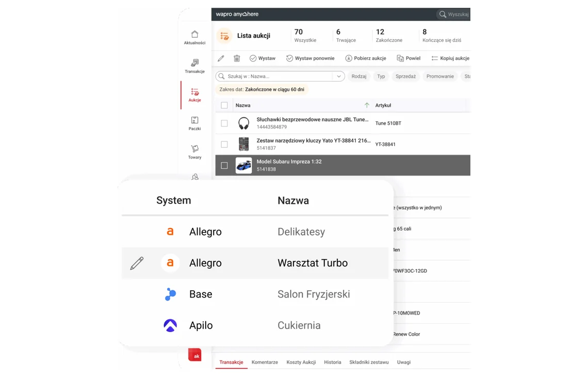Click the Apilo logo icon
Image resolution: width=588 pixels, height=377 pixels.
coord(170,325)
